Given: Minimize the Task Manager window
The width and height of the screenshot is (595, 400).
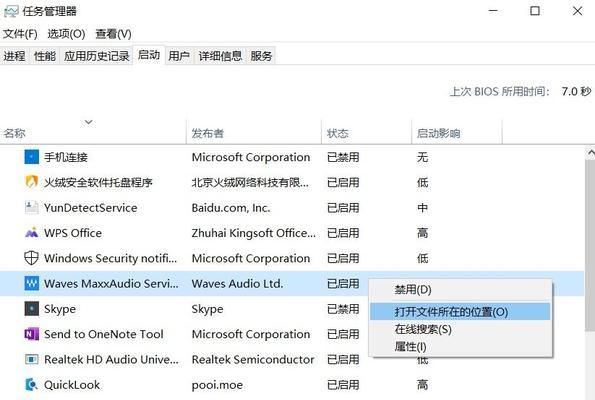Looking at the screenshot, I should point(493,11).
